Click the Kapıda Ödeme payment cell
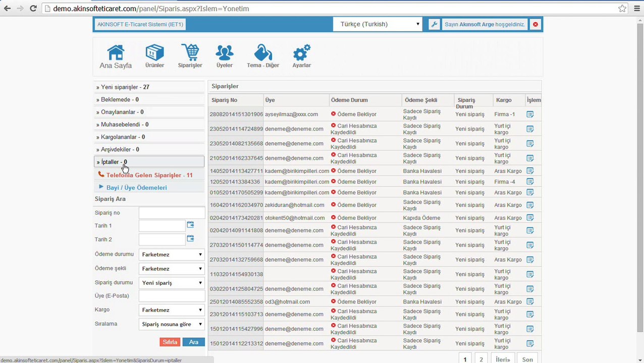Viewport: 644px width, 363px height. pyautogui.click(x=421, y=218)
